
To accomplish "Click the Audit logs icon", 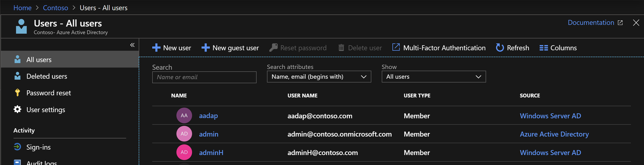I will tap(17, 162).
